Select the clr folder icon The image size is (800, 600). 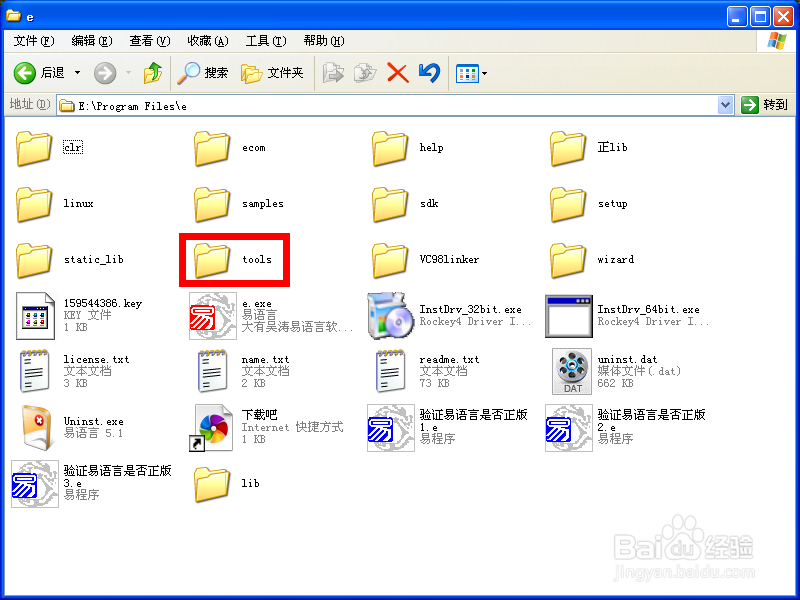point(34,148)
